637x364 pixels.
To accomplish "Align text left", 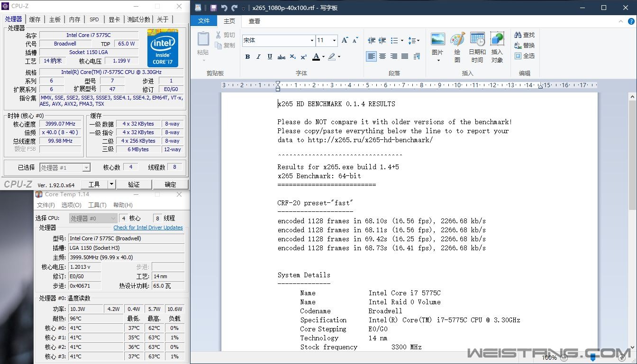I will coord(371,56).
